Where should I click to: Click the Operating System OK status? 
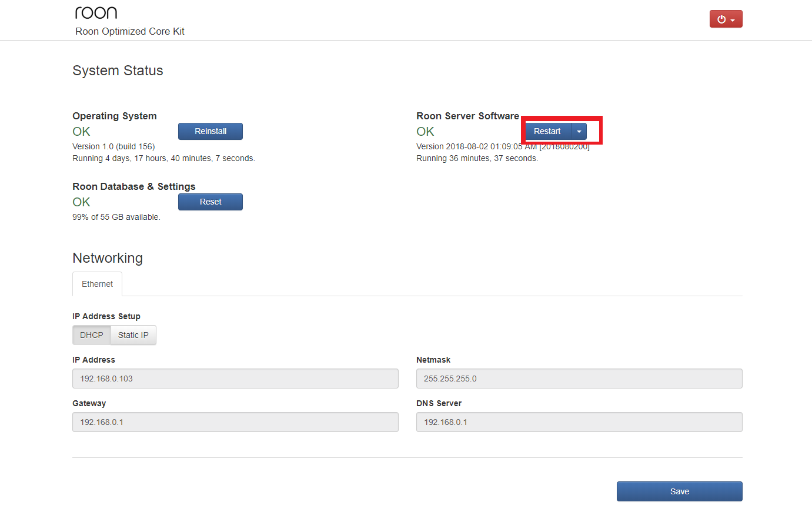pos(81,132)
